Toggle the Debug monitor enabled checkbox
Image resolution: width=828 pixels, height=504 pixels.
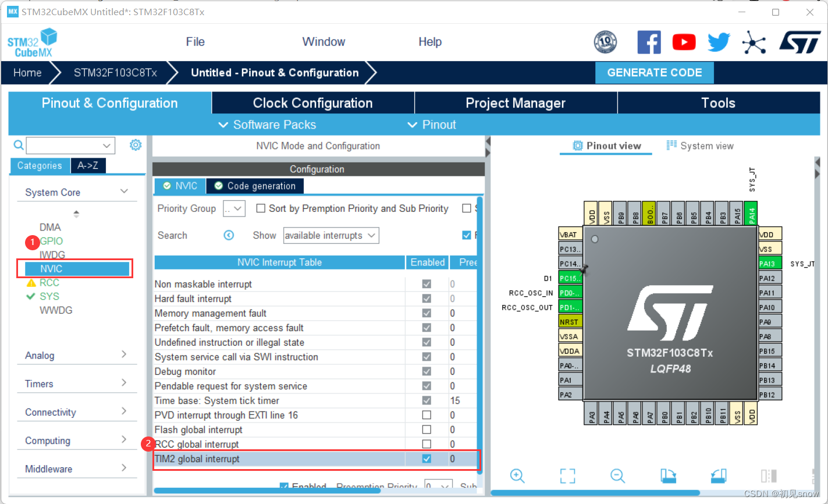click(427, 371)
